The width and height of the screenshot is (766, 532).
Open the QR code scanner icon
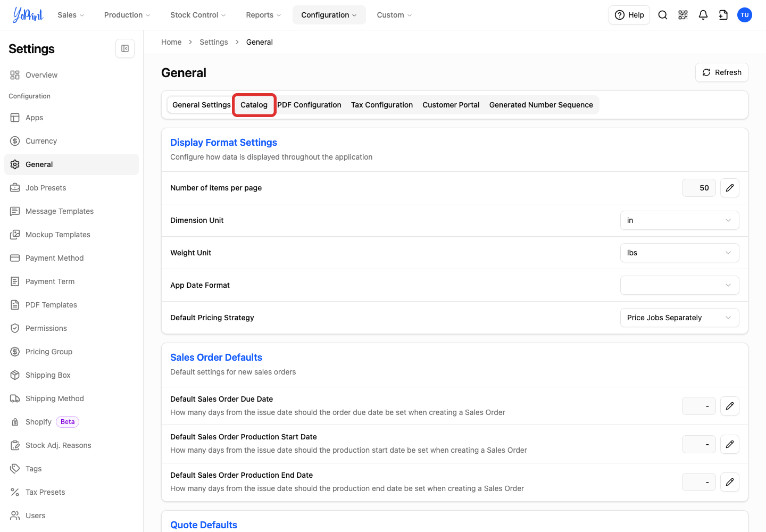[x=683, y=15]
